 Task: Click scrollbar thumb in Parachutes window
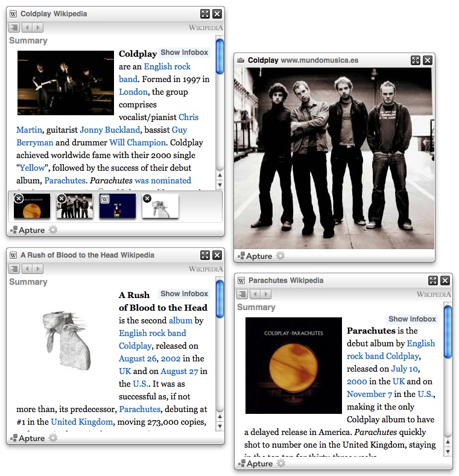(448, 332)
